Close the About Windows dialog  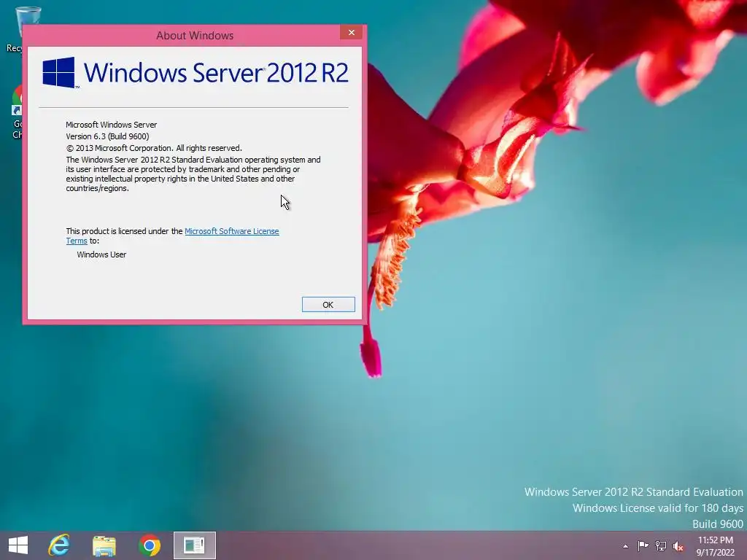coord(352,32)
